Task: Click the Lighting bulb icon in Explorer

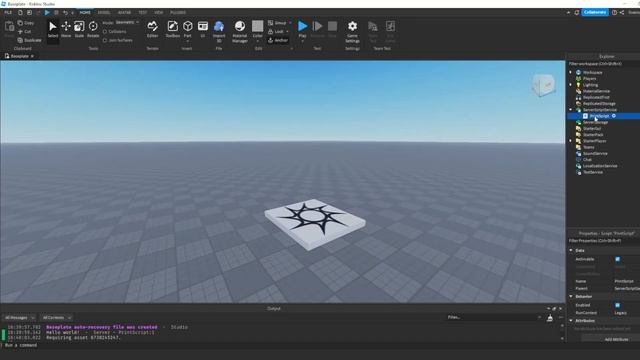Action: click(578, 85)
